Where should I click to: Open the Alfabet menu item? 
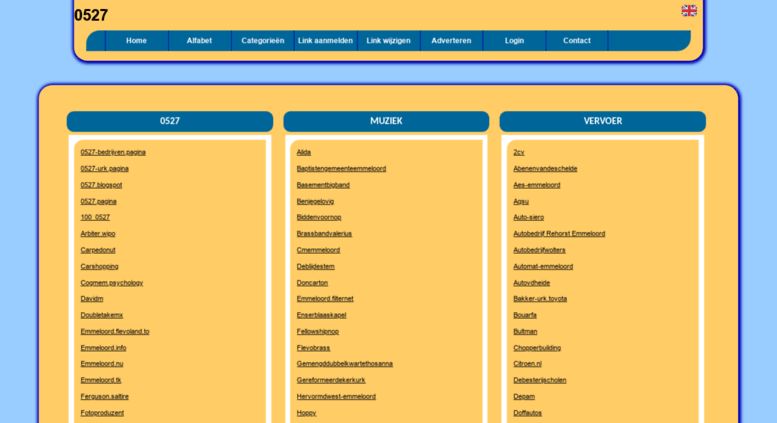(199, 41)
